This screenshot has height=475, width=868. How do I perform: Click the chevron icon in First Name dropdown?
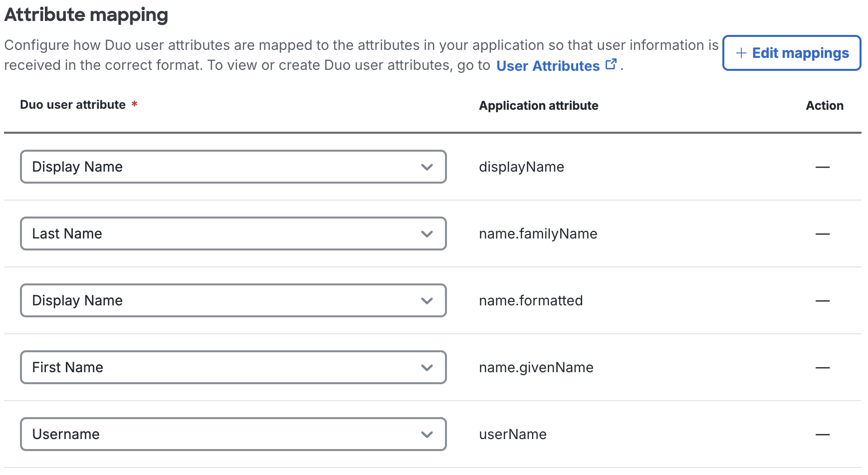coord(427,368)
